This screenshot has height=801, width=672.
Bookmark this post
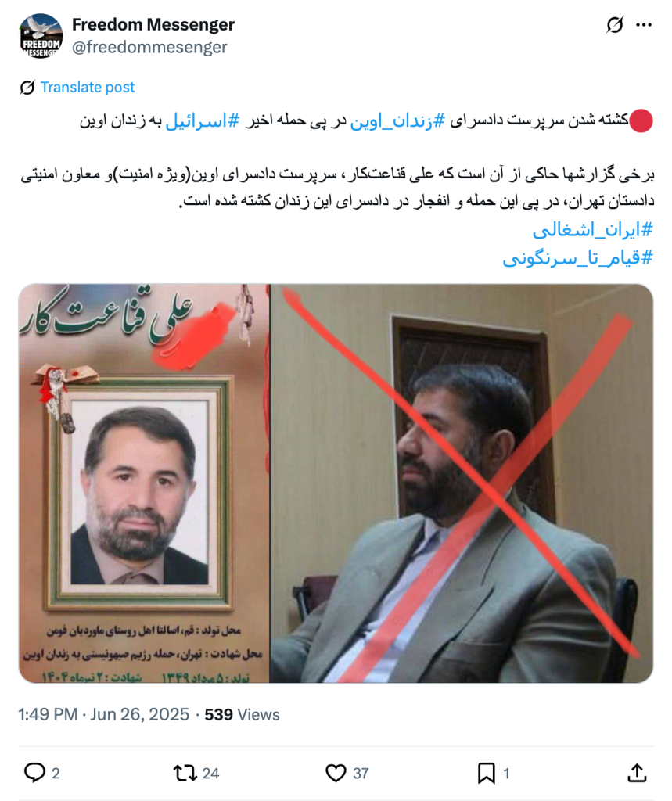click(x=486, y=773)
